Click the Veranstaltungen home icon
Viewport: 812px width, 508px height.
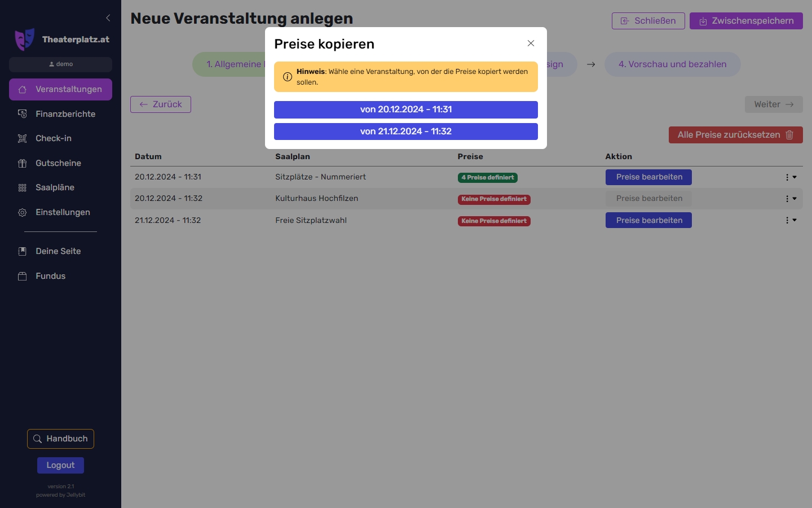[x=23, y=90]
